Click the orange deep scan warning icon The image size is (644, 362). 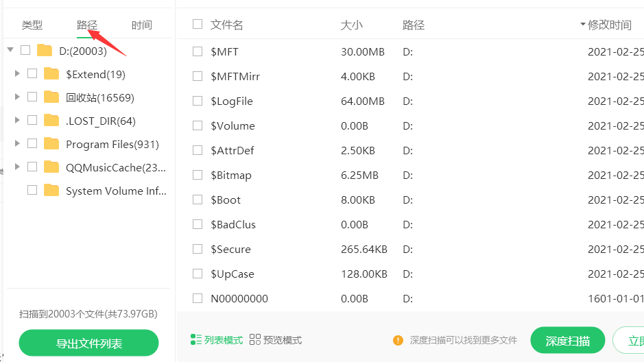[x=398, y=340]
